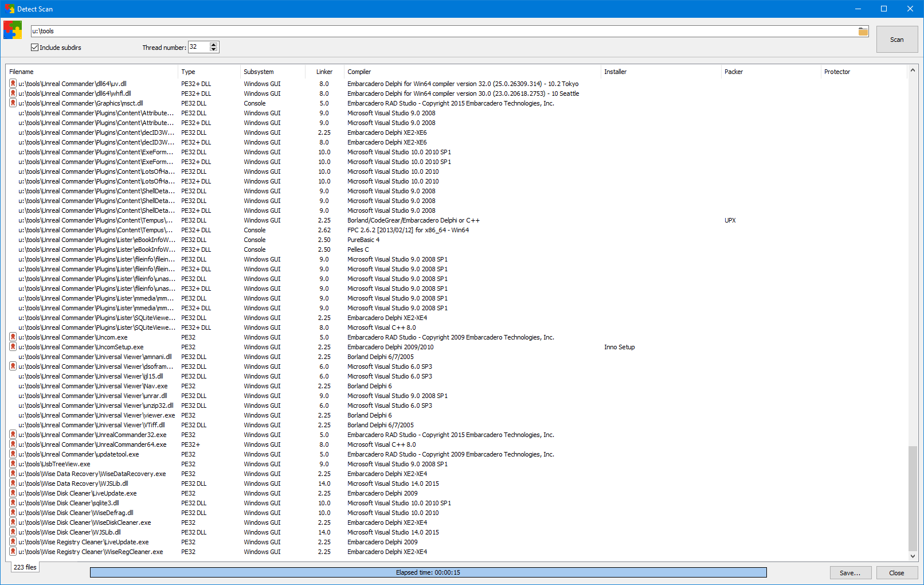Click the file icon beside WiseDiskCleaner.exe

(13, 522)
